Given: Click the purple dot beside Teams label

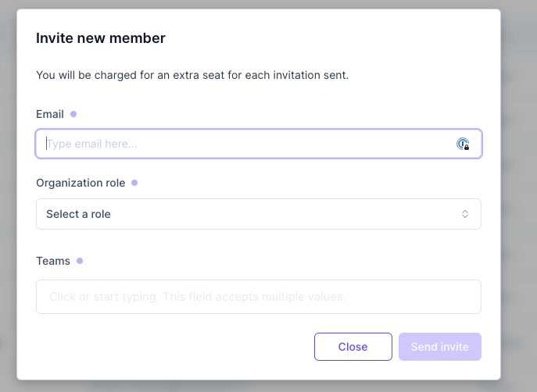Looking at the screenshot, I should (80, 261).
